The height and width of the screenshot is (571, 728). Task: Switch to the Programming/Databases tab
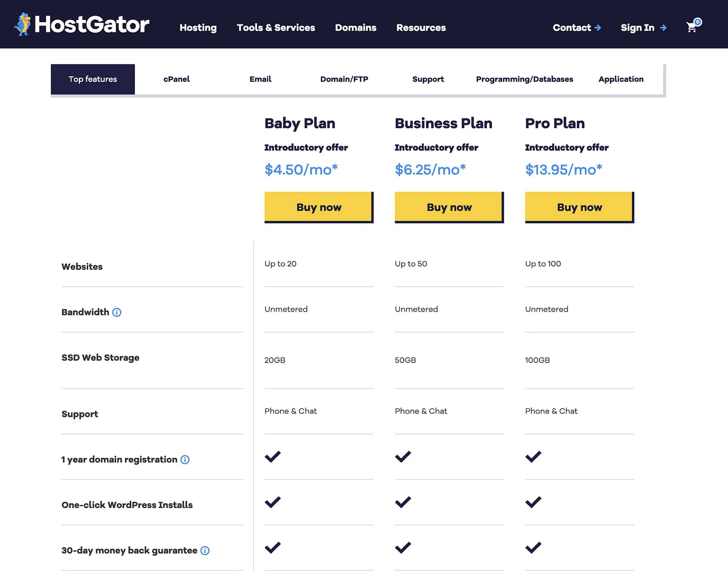click(x=524, y=79)
